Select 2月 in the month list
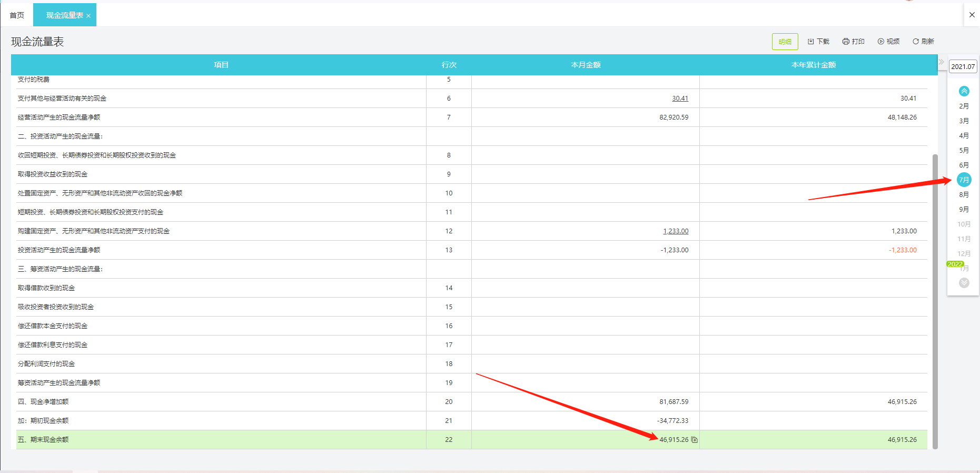This screenshot has width=980, height=473. (964, 106)
